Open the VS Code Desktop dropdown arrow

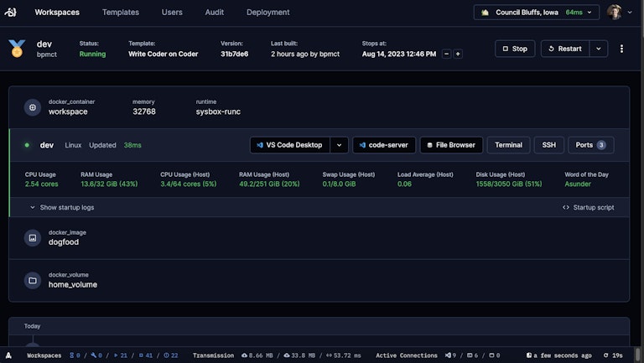(339, 145)
